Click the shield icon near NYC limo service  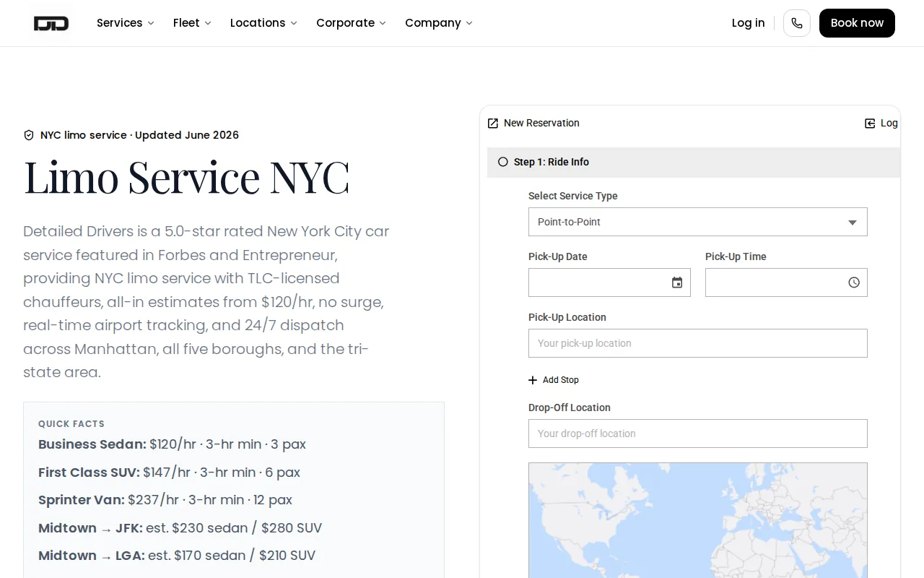[29, 135]
